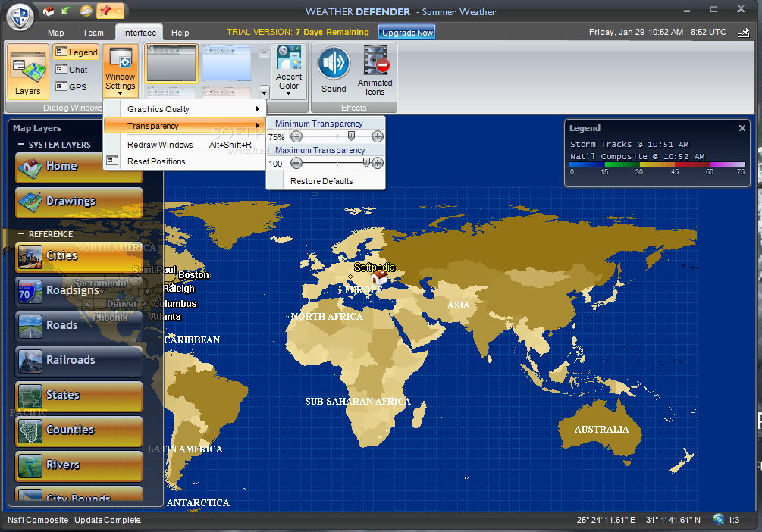Screen dimensions: 762x532
Task: Click the home house icon in quick toolbar
Action: (x=48, y=11)
